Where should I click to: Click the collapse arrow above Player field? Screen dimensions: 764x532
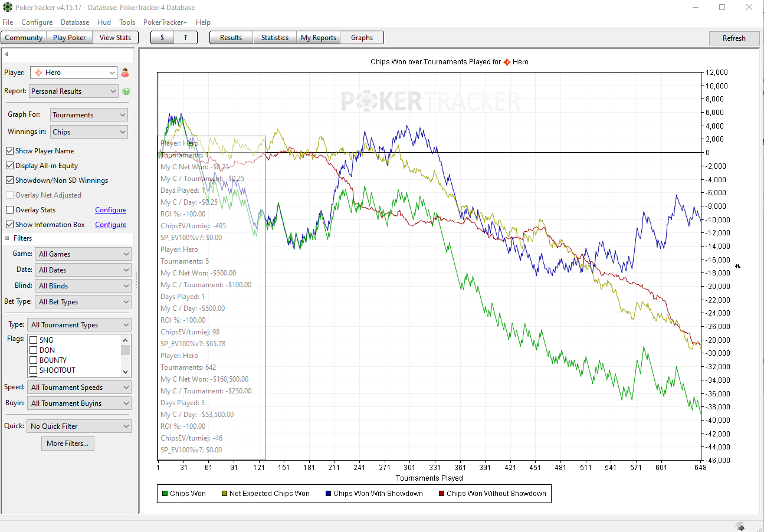(x=6, y=54)
